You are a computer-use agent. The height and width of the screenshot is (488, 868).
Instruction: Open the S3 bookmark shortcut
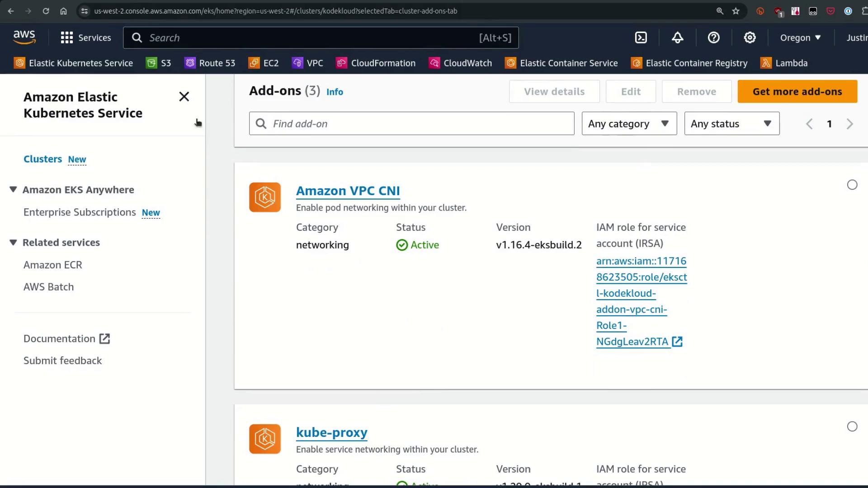click(159, 63)
